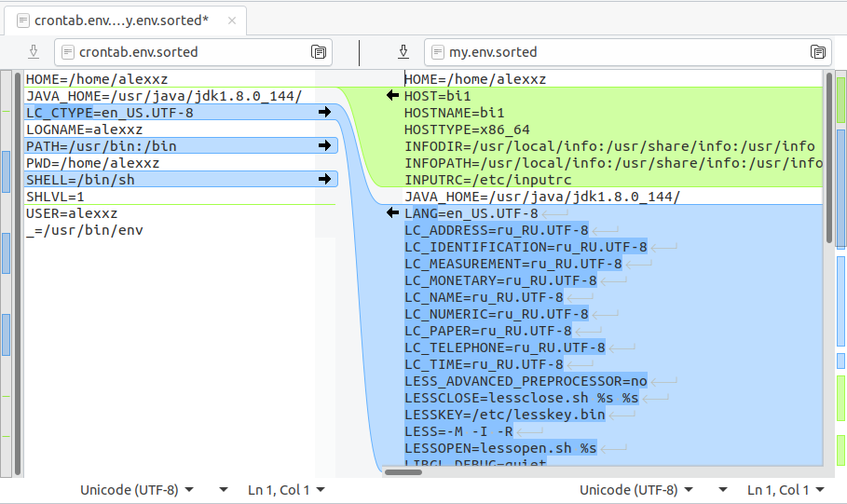Click line LANG=en_US.UTF-8

point(471,212)
